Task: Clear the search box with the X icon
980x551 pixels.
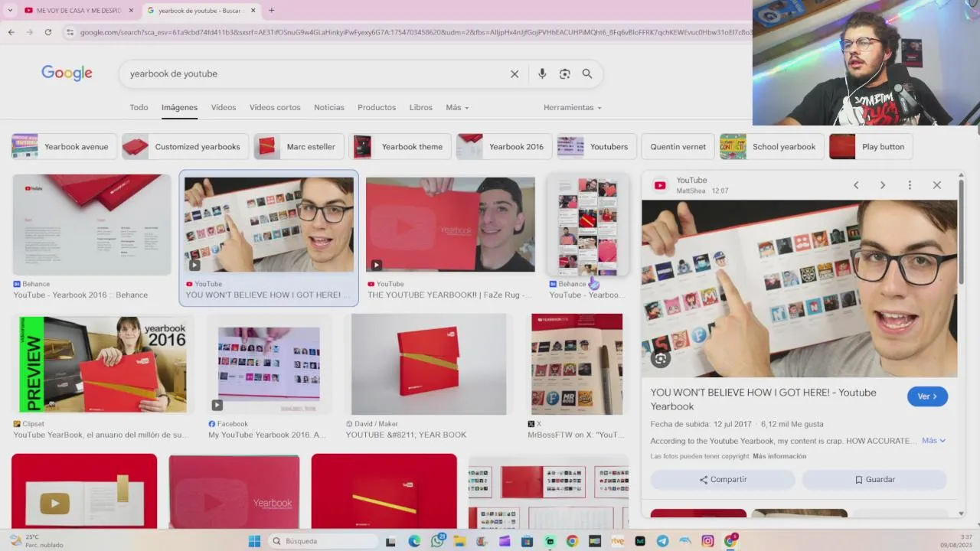Action: [514, 74]
